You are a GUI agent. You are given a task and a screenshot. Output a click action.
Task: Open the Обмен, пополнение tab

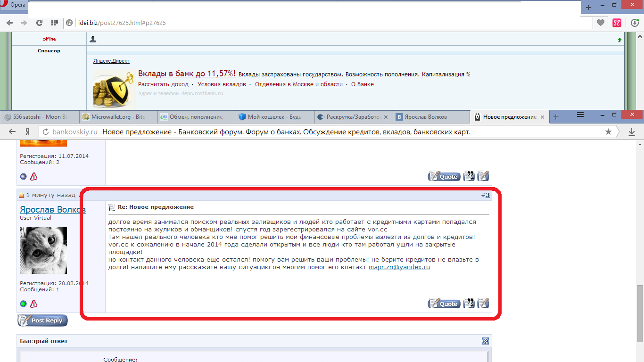point(195,117)
